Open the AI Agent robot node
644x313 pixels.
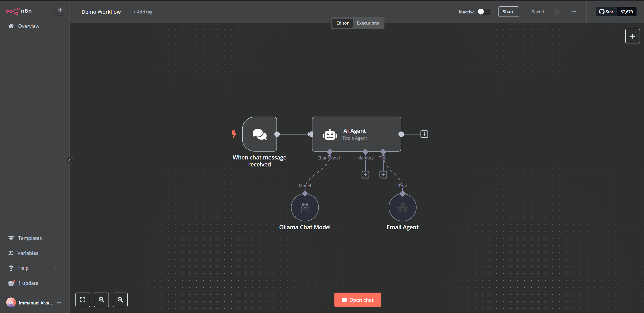(356, 134)
